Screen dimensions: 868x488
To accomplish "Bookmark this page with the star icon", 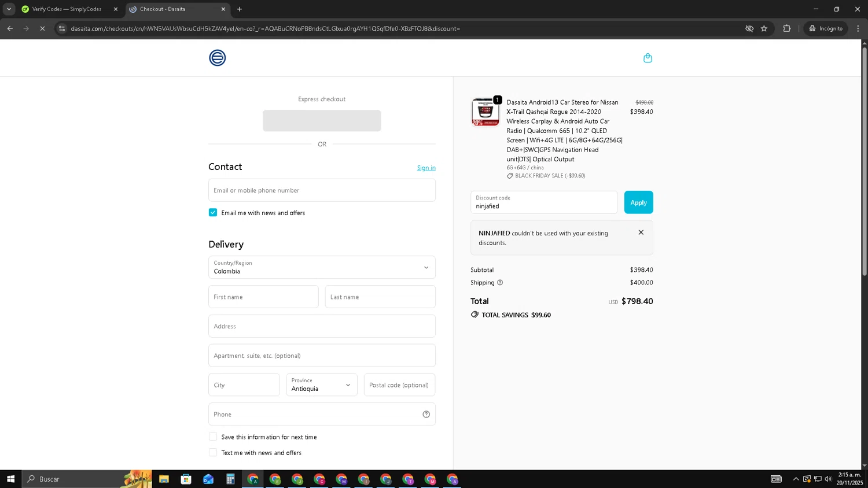I will [x=764, y=28].
